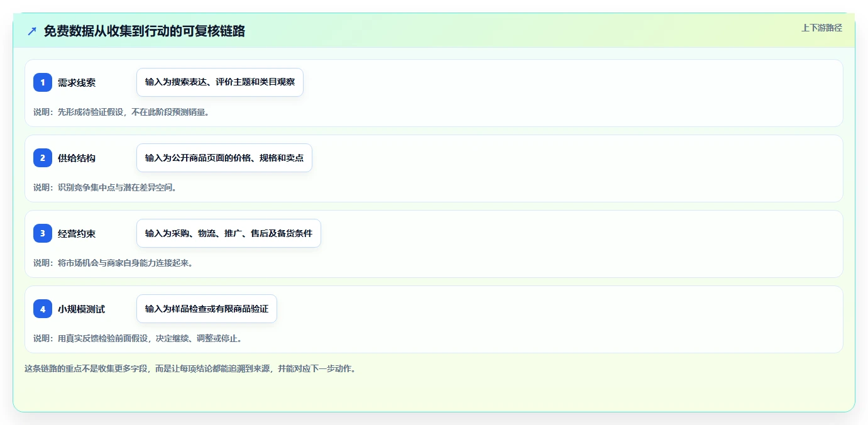Click the 输入为公开商品页面的价格、规格和卖点 chip

(224, 158)
